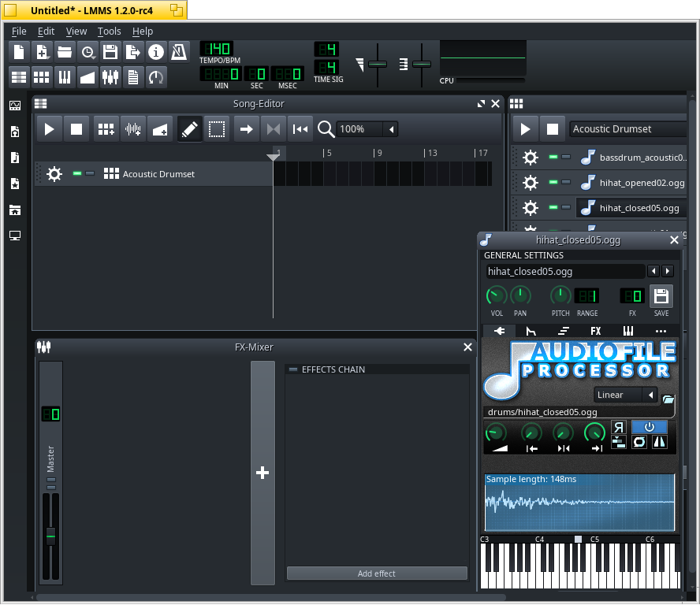This screenshot has width=700, height=605.
Task: Open hihat_closed05.ogg track gear menu
Action: coord(531,208)
